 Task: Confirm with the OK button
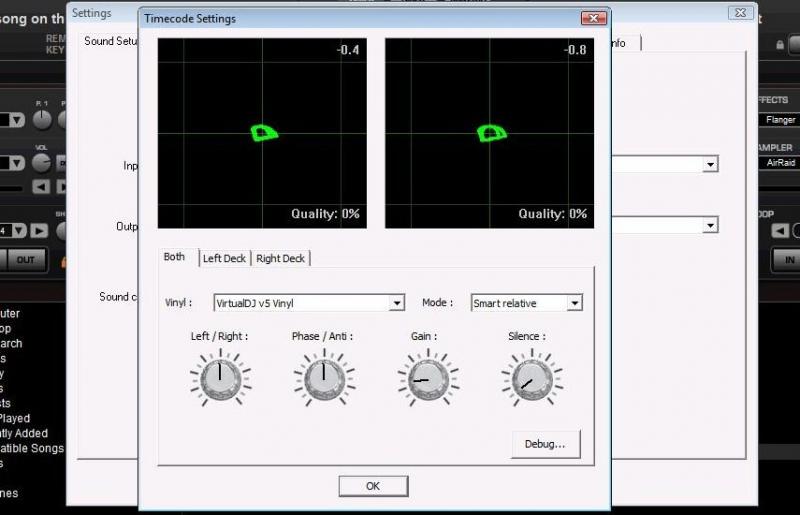(x=372, y=486)
